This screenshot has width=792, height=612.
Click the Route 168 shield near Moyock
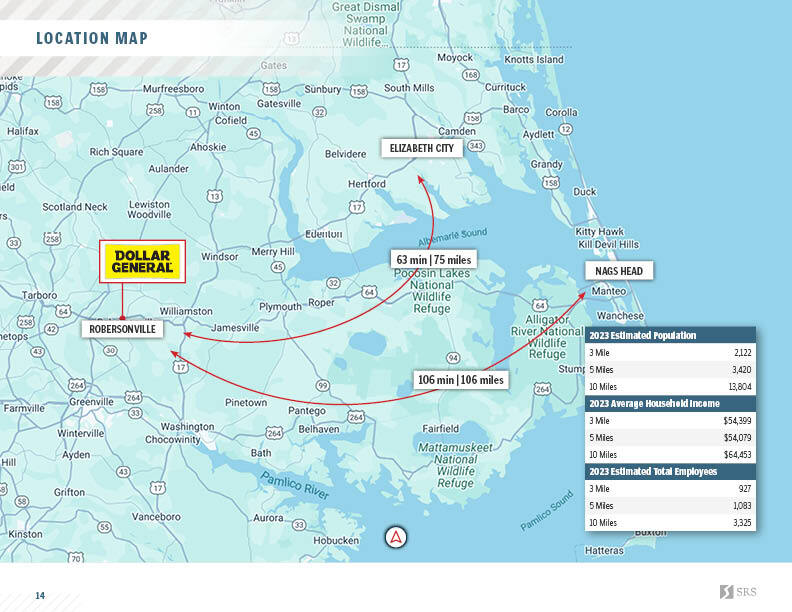470,75
